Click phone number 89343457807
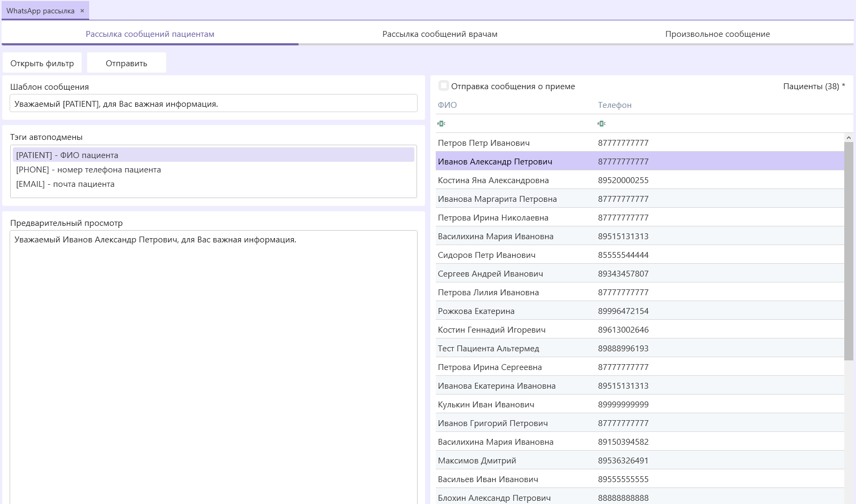Viewport: 856px width, 504px height. click(x=623, y=273)
